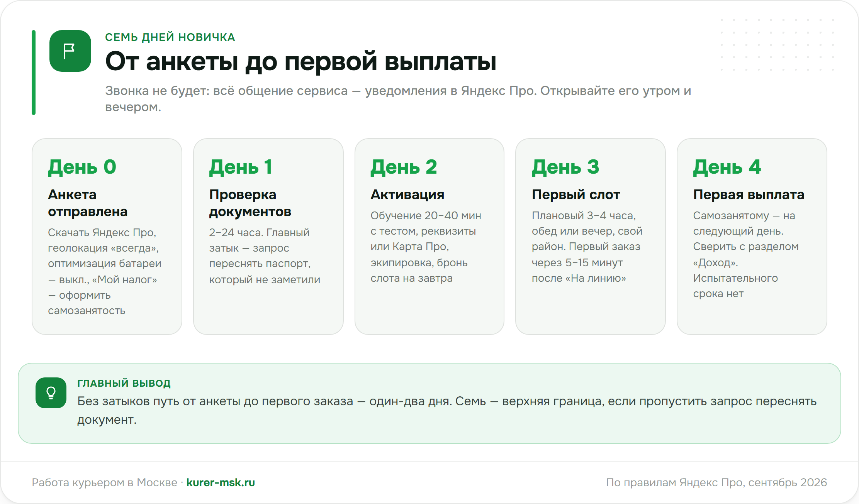The height and width of the screenshot is (504, 859).
Task: Click the title 'Первая выплата'
Action: (x=749, y=194)
